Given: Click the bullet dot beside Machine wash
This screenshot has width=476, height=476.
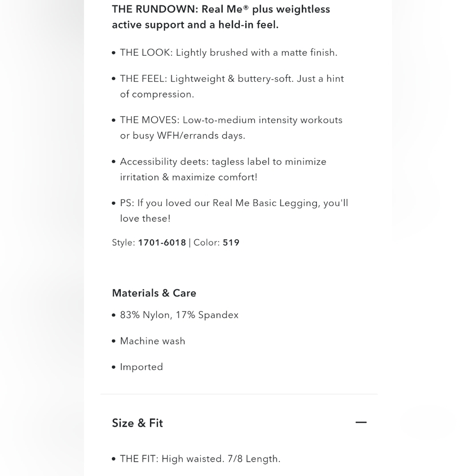Looking at the screenshot, I should pos(114,341).
